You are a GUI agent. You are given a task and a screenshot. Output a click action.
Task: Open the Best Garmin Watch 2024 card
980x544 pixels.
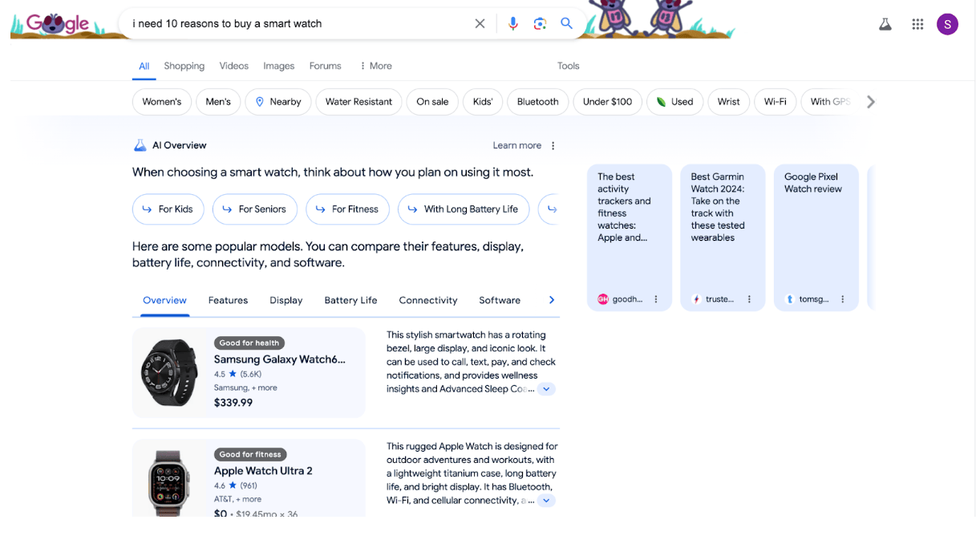pyautogui.click(x=723, y=237)
